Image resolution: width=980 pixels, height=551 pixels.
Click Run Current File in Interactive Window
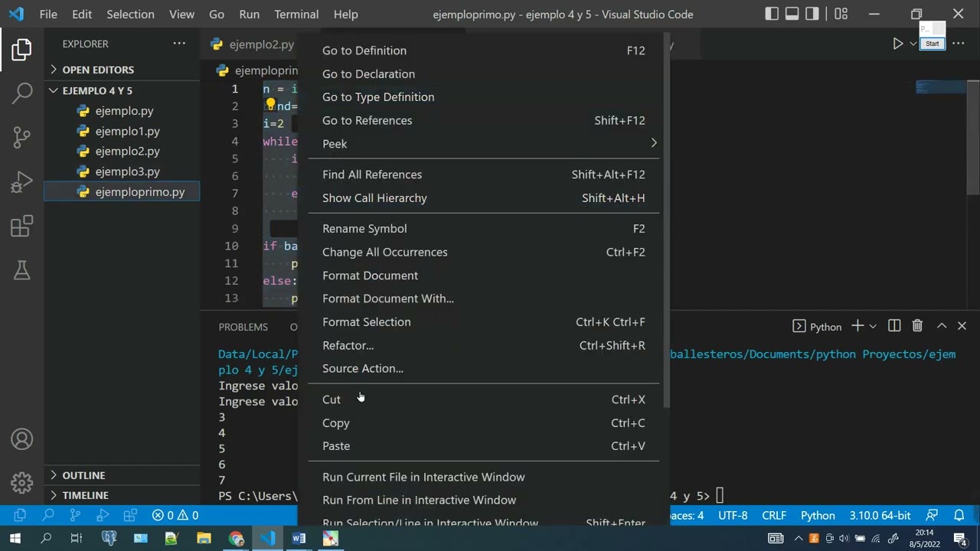[484, 477]
